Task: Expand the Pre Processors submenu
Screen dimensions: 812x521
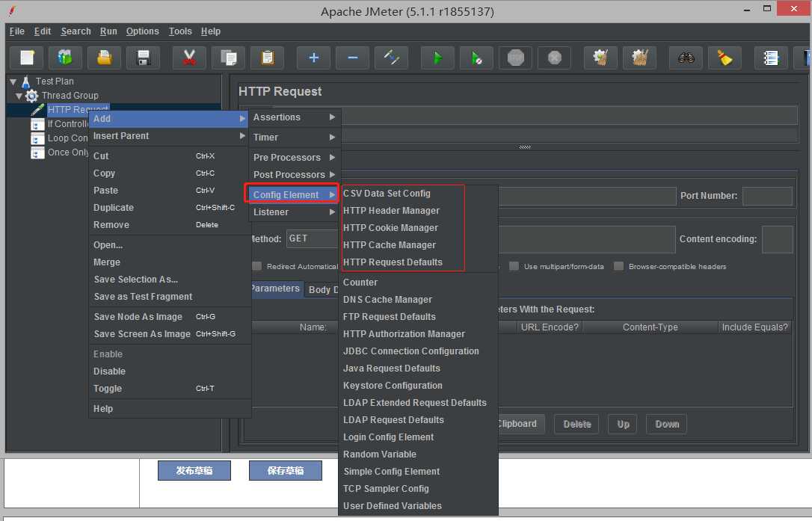Action: [x=294, y=158]
